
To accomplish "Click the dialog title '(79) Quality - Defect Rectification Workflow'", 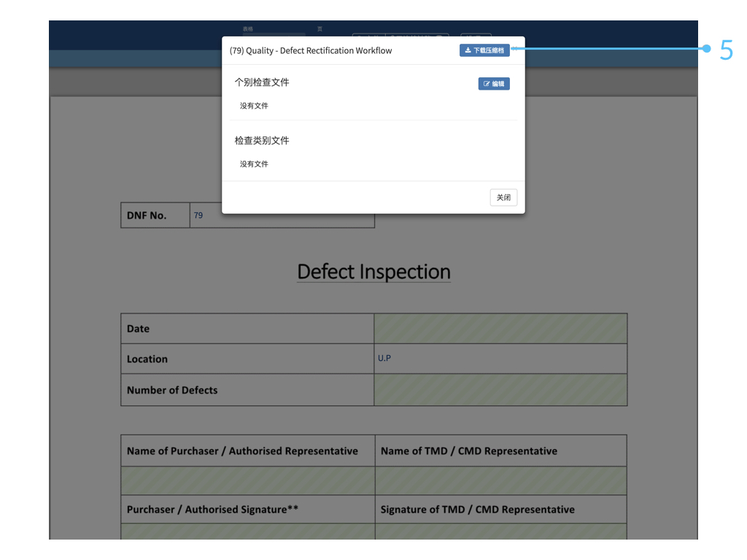I will pos(311,50).
